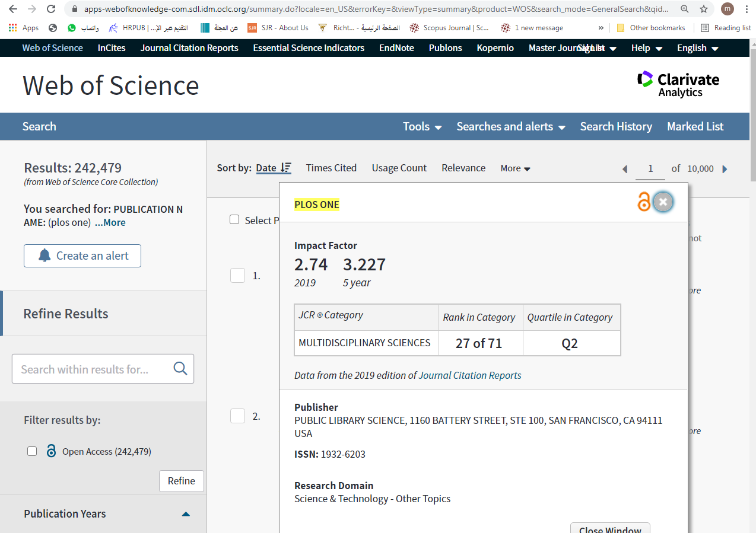Image resolution: width=756 pixels, height=533 pixels.
Task: Open the Reading list
Action: (x=726, y=28)
